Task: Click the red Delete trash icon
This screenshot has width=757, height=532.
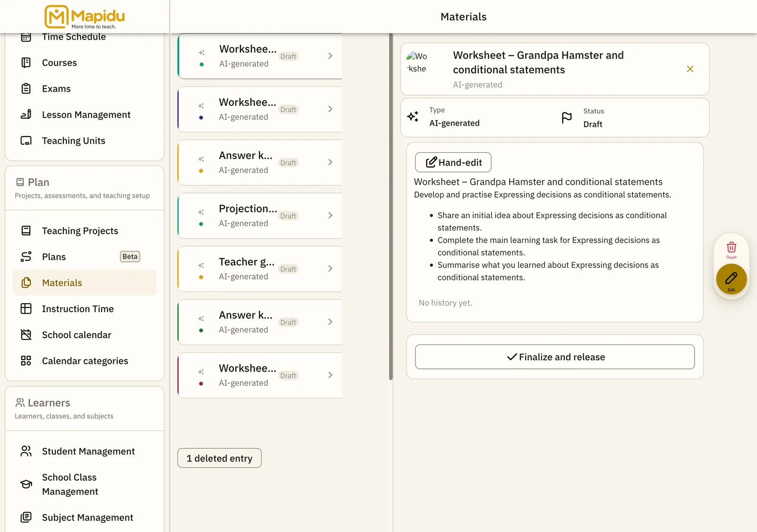Action: pyautogui.click(x=731, y=247)
